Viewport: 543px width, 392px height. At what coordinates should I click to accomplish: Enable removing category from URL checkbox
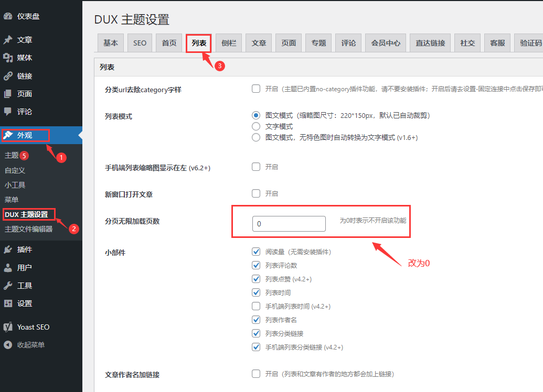(x=256, y=89)
